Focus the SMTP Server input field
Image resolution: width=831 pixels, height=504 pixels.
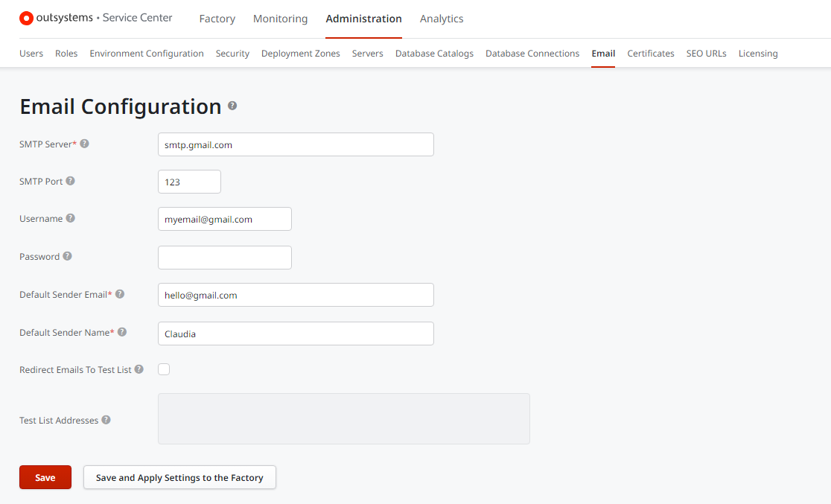click(x=296, y=144)
